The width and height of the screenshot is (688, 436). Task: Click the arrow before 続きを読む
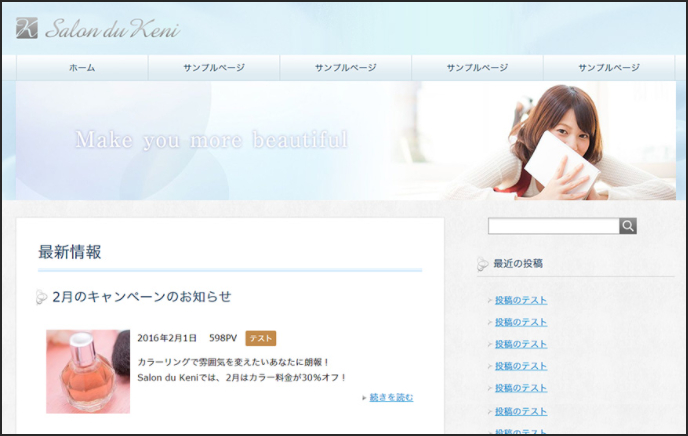click(364, 398)
